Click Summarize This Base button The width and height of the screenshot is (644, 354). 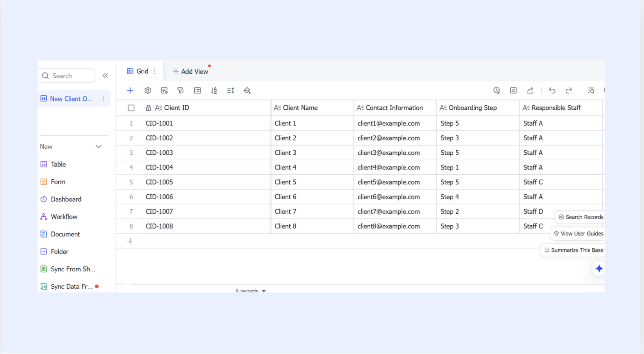tap(573, 250)
